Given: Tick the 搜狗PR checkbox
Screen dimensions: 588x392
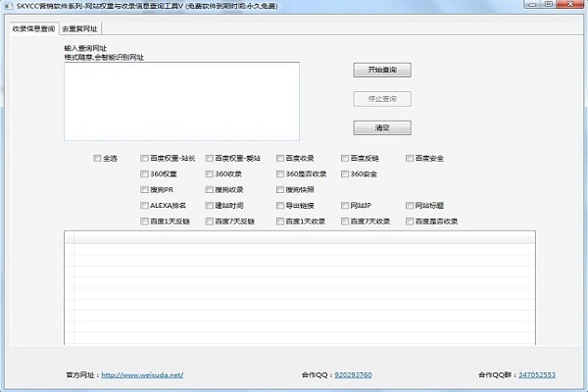Looking at the screenshot, I should point(144,190).
